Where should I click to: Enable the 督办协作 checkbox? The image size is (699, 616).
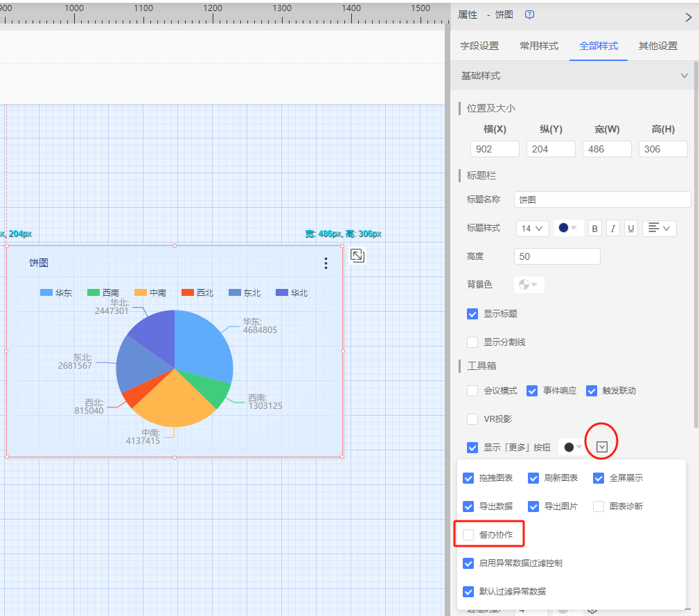tap(469, 534)
